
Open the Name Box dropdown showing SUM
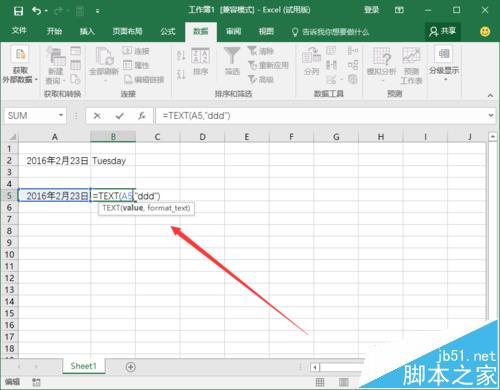click(x=61, y=115)
